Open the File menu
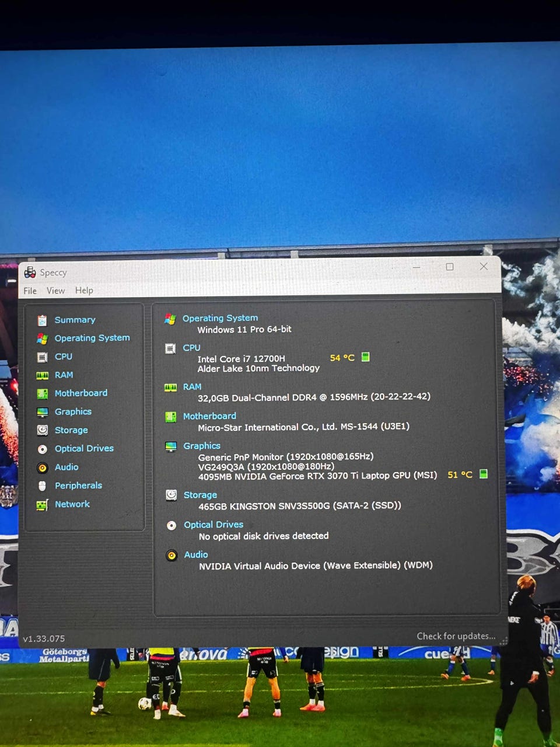Viewport: 560px width, 747px height. click(x=30, y=291)
